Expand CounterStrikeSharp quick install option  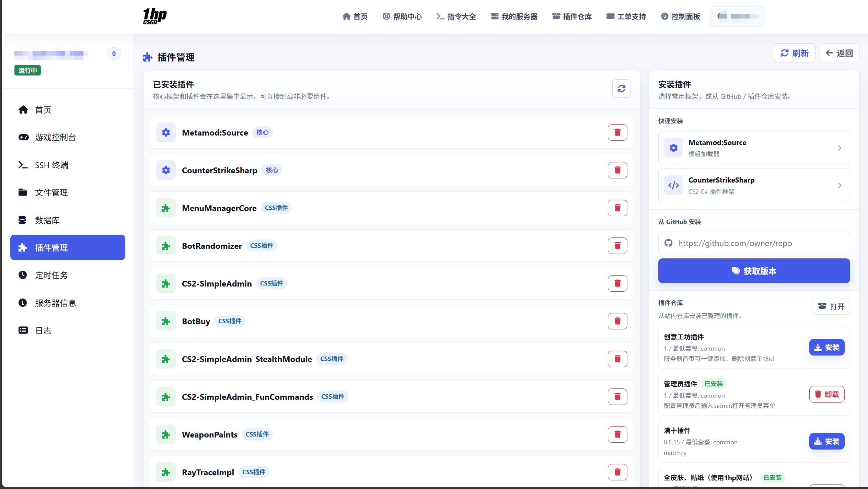(754, 185)
